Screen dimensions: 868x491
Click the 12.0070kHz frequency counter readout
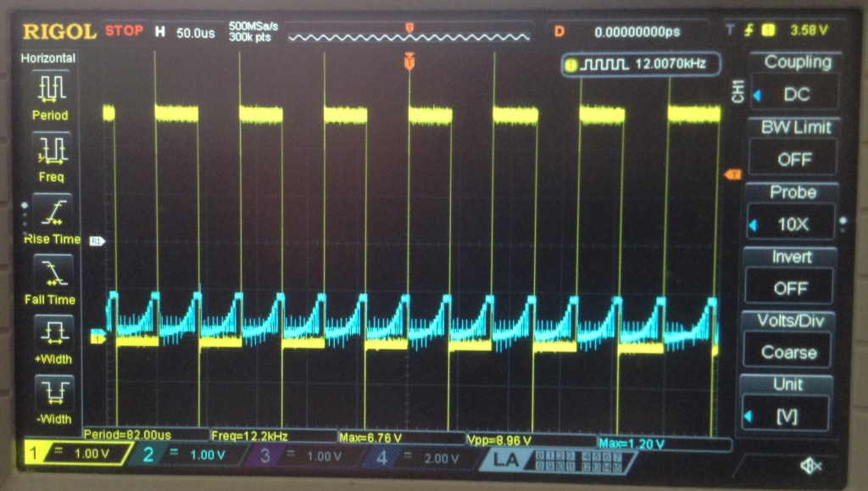[x=641, y=64]
